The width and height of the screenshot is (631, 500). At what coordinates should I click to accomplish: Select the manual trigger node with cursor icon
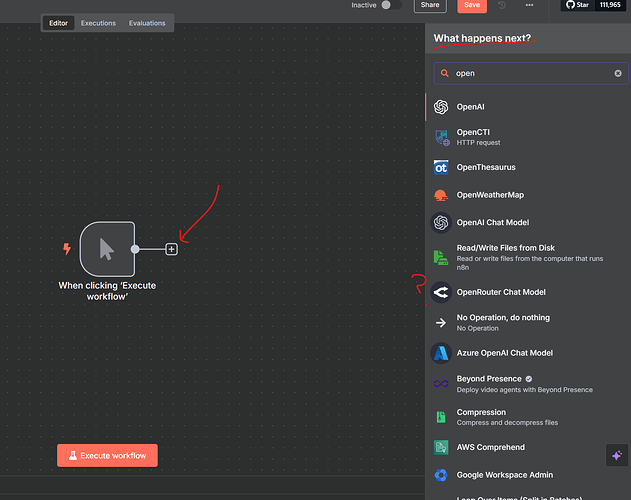[107, 249]
